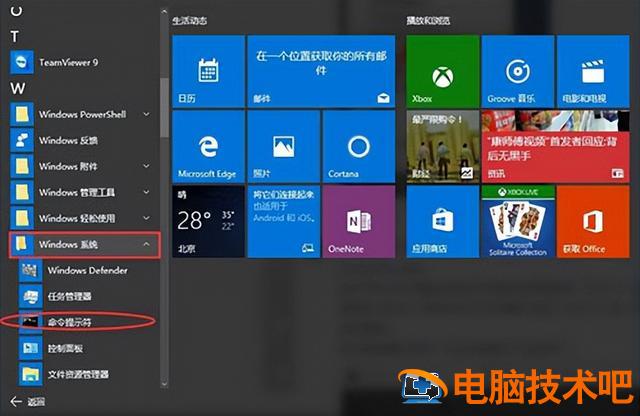640x416 pixels.
Task: Select the TeamViewer 9 label
Action: point(69,62)
